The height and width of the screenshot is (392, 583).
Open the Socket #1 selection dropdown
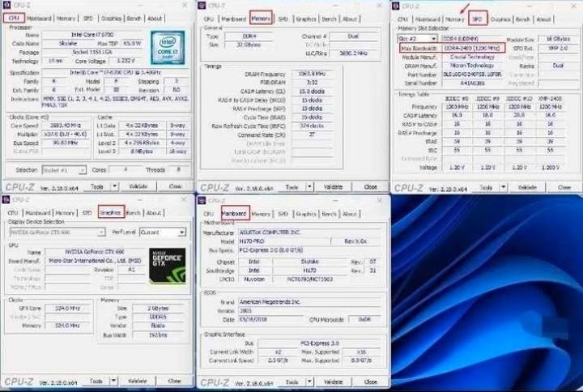pos(82,170)
